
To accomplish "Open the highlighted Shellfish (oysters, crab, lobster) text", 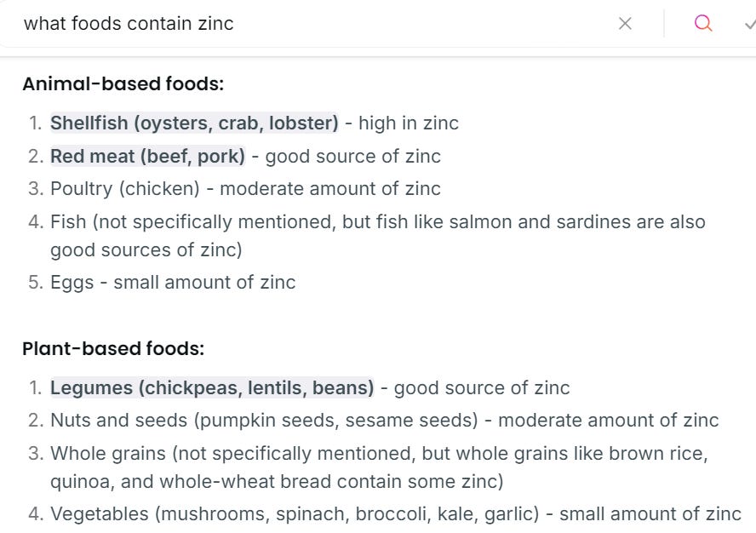I will [194, 123].
